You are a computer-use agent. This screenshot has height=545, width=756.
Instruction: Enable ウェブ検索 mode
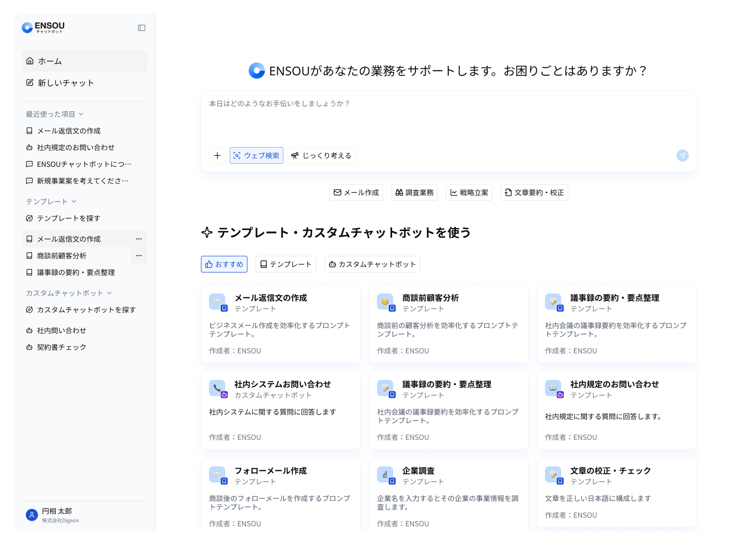tap(257, 155)
